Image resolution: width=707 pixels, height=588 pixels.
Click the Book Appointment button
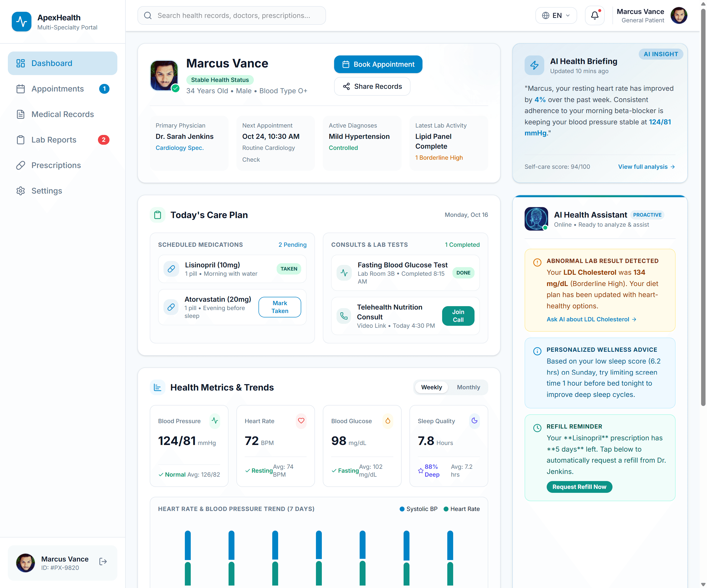pos(378,64)
